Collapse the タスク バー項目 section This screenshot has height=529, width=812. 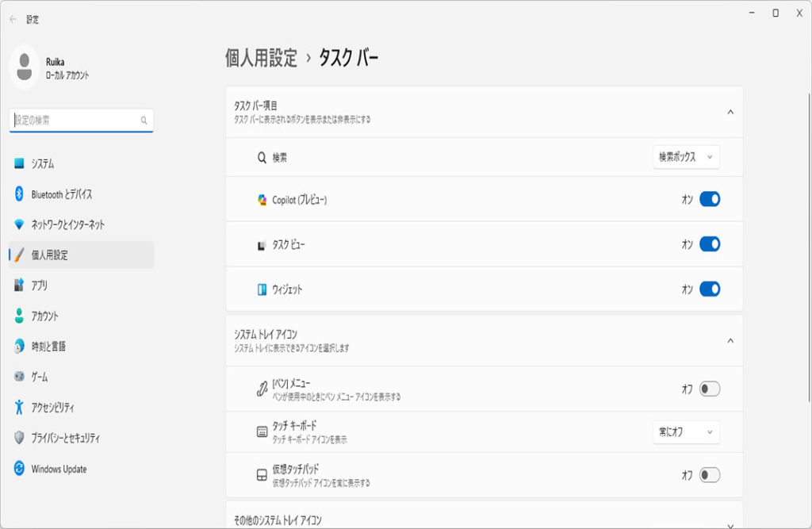730,112
